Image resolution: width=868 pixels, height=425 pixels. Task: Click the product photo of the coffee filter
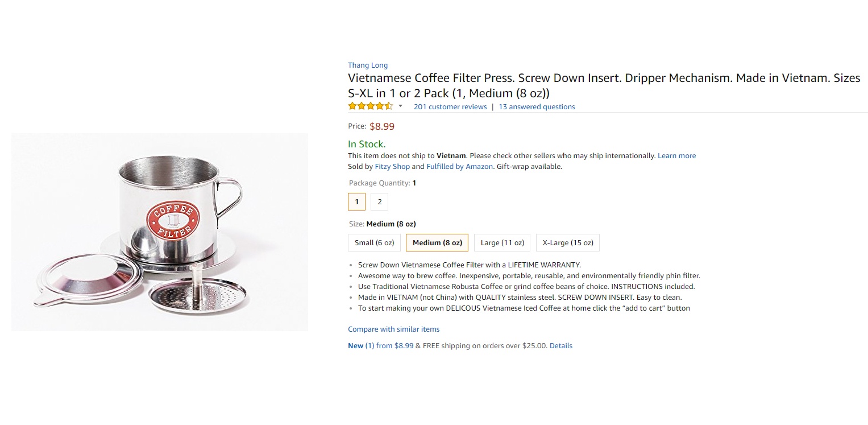click(x=159, y=232)
